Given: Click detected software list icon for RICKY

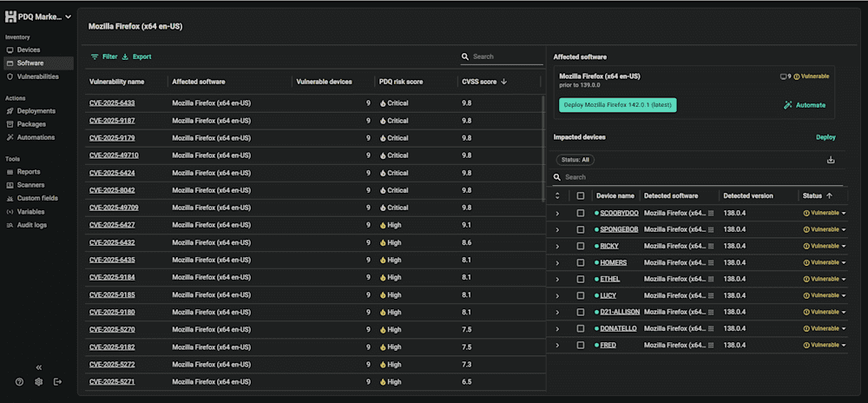Looking at the screenshot, I should coord(711,246).
